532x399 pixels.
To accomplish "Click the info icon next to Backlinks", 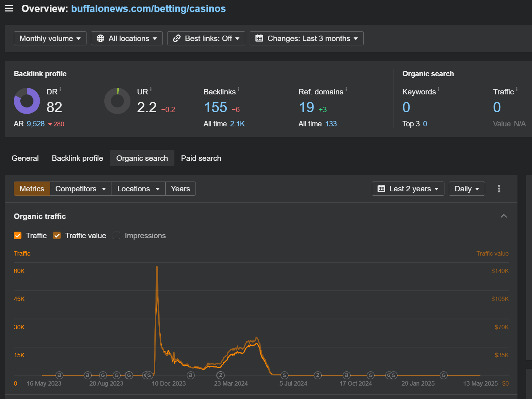I will 238,89.
